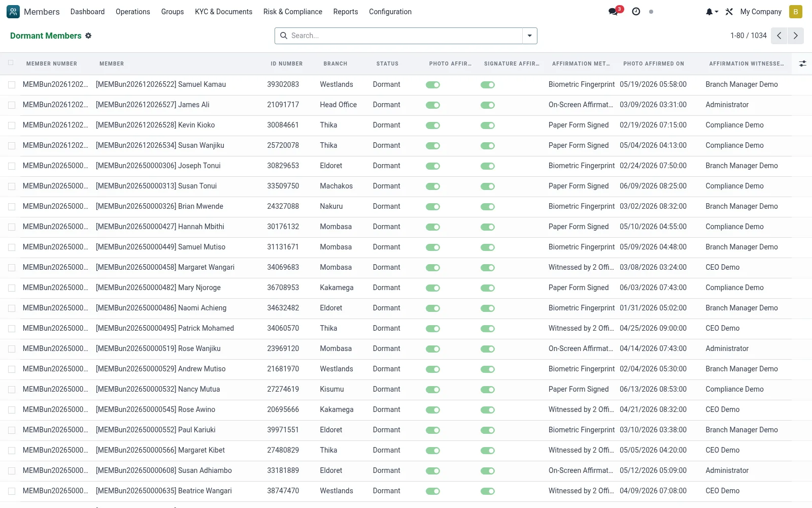Tick the checkbox for Kevin Kioko row
The image size is (812, 508).
click(x=12, y=125)
